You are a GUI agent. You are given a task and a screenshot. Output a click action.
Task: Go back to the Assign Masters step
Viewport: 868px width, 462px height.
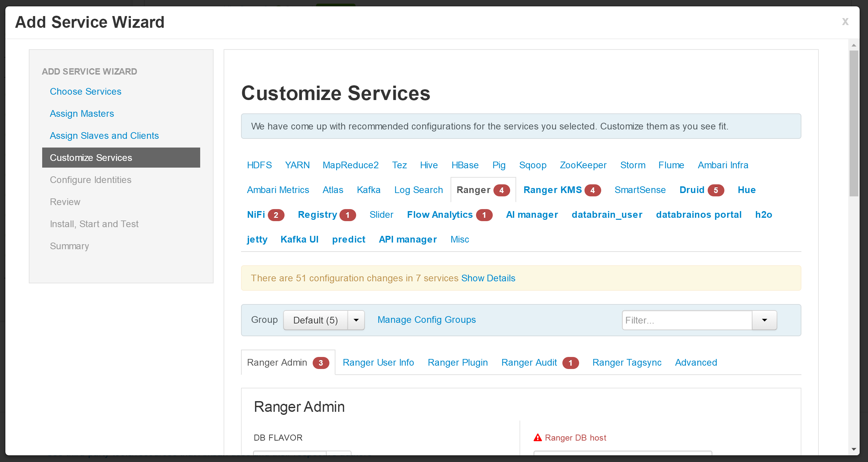[82, 113]
